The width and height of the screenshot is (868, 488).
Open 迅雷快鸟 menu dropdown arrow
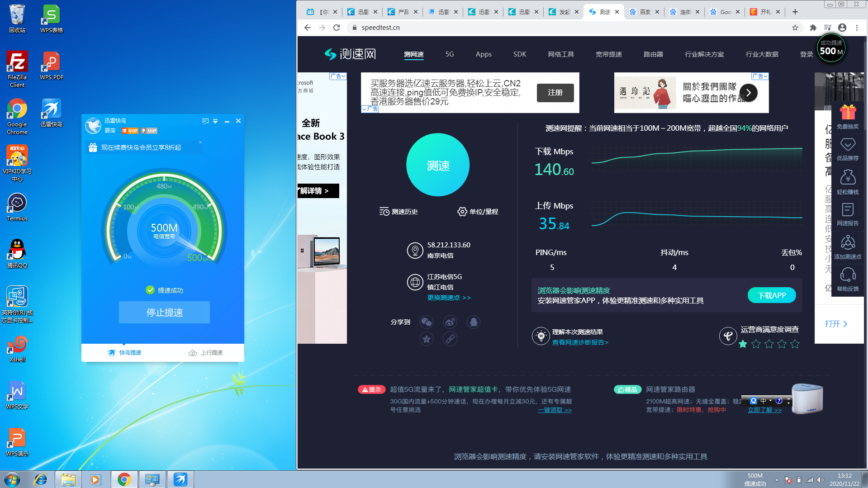[x=215, y=121]
